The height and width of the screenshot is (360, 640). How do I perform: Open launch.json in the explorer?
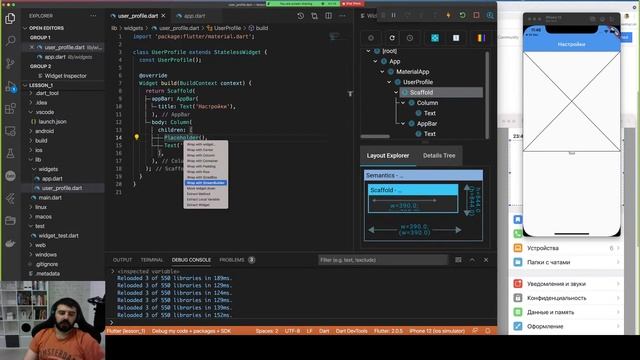[x=52, y=122]
